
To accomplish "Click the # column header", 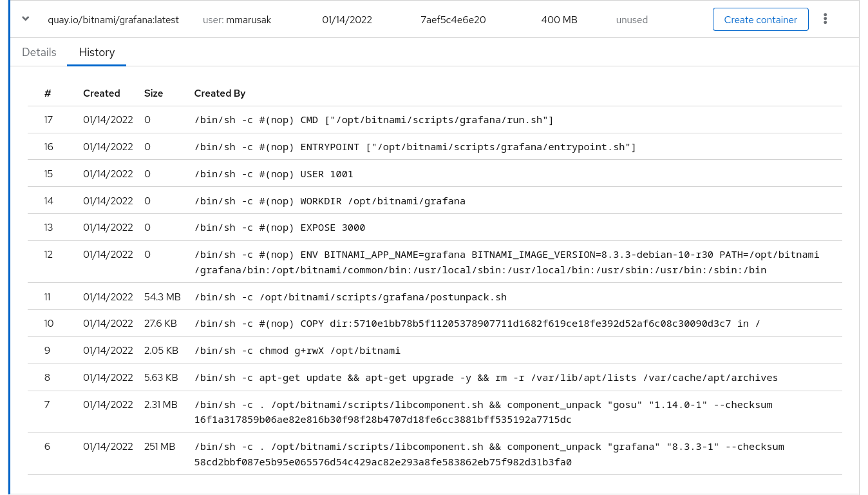I will click(48, 93).
